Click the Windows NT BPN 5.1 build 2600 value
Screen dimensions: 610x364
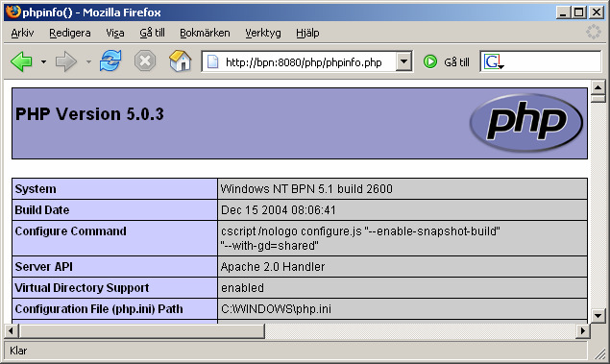point(306,189)
